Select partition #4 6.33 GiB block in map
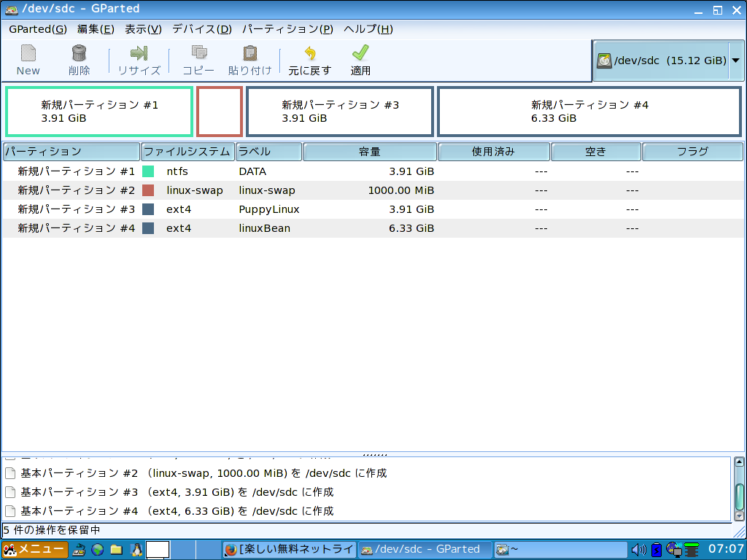This screenshot has height=560, width=747. point(589,112)
